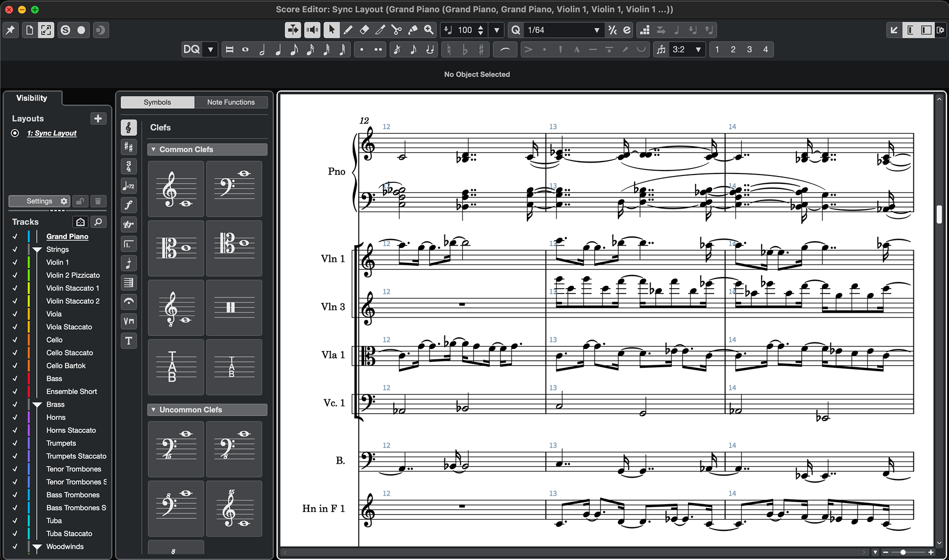Toggle visibility check for Viola

point(15,314)
